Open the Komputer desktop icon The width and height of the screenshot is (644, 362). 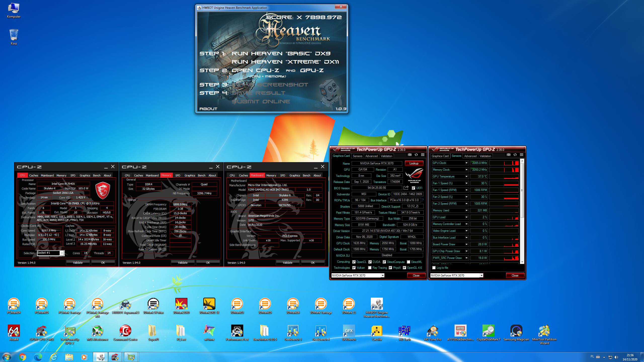(14, 11)
